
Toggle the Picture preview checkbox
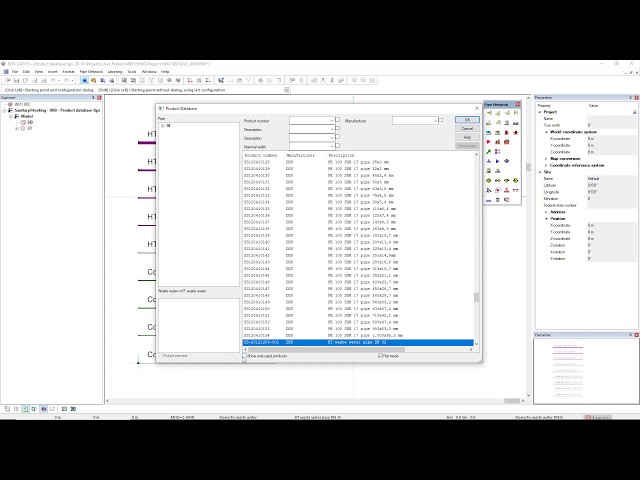[x=160, y=356]
